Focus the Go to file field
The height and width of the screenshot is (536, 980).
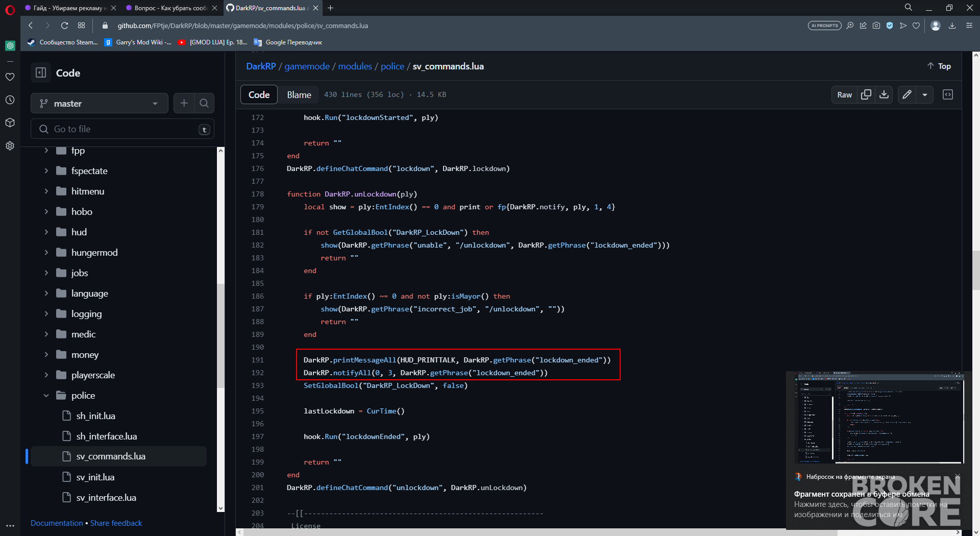coord(122,129)
